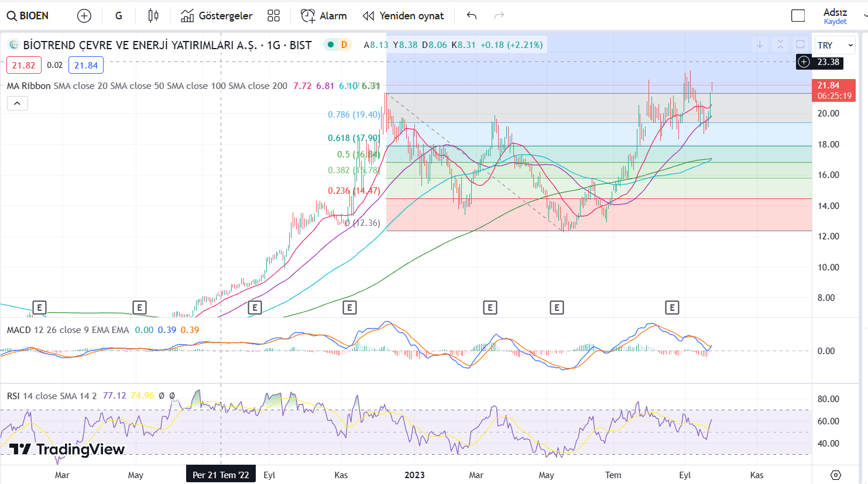This screenshot has height=484, width=868.
Task: Select the MA Ribbon indicator legend
Action: (x=29, y=86)
